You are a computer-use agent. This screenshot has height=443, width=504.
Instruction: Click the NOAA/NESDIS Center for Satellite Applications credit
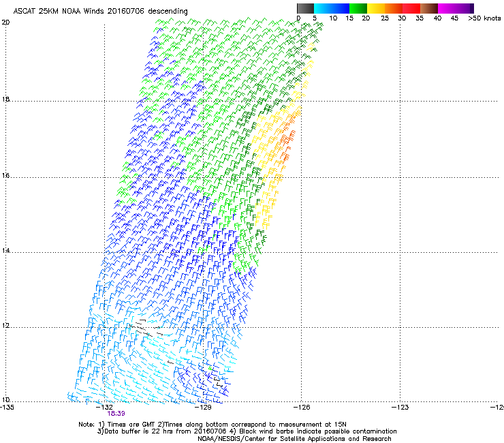tap(294, 439)
